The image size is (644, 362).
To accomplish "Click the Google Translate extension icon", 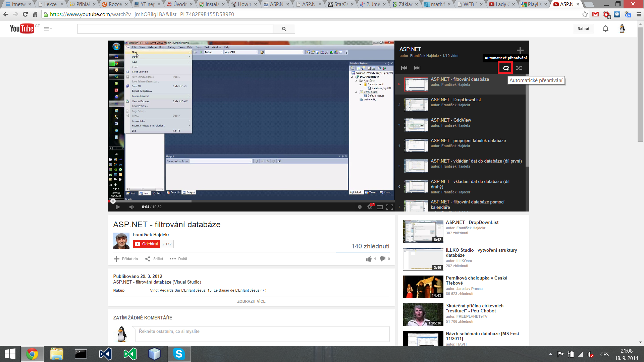I will click(628, 14).
